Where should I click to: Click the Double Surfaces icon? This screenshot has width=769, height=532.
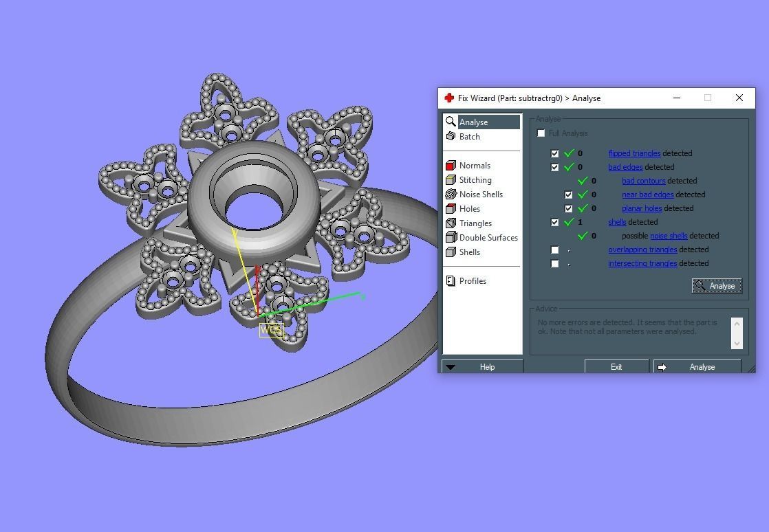451,238
